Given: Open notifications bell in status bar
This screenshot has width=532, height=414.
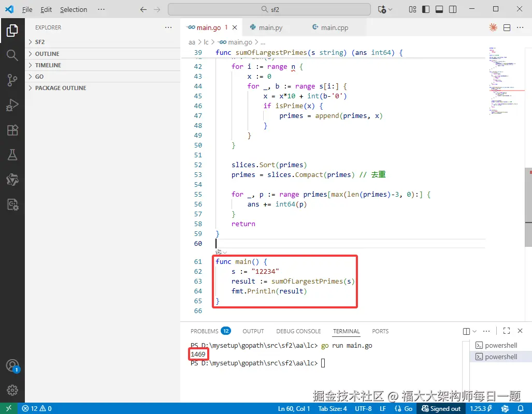Looking at the screenshot, I should coord(521,409).
